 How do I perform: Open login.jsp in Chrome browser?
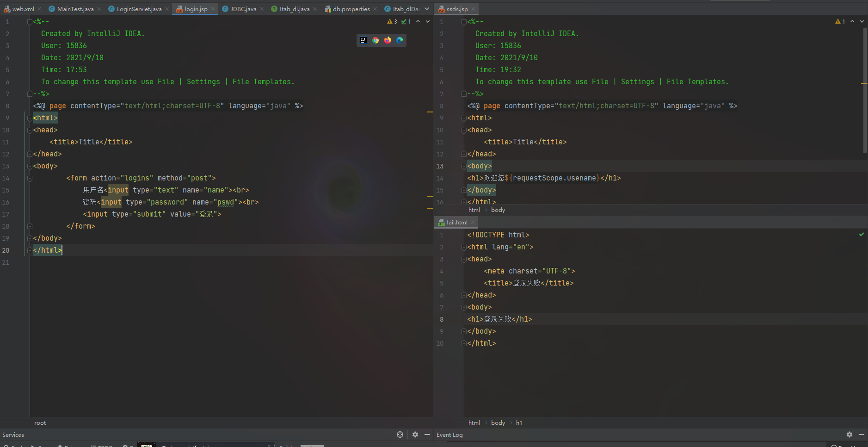coord(376,40)
